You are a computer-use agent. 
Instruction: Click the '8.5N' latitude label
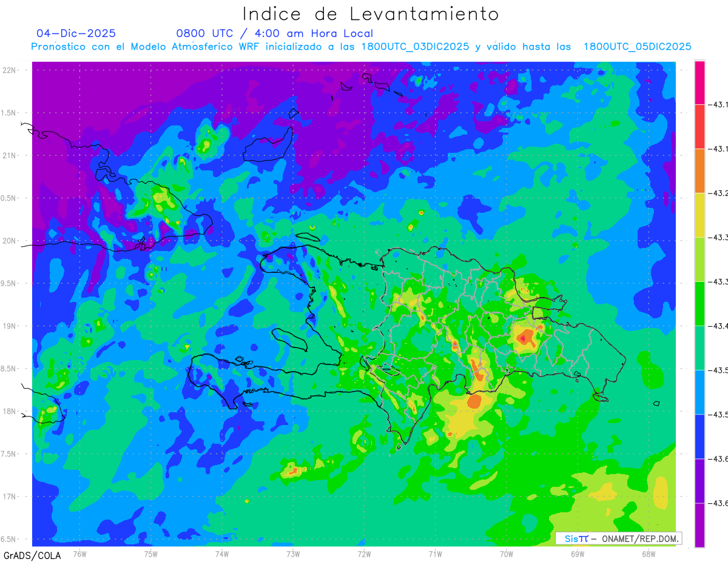[x=9, y=369]
